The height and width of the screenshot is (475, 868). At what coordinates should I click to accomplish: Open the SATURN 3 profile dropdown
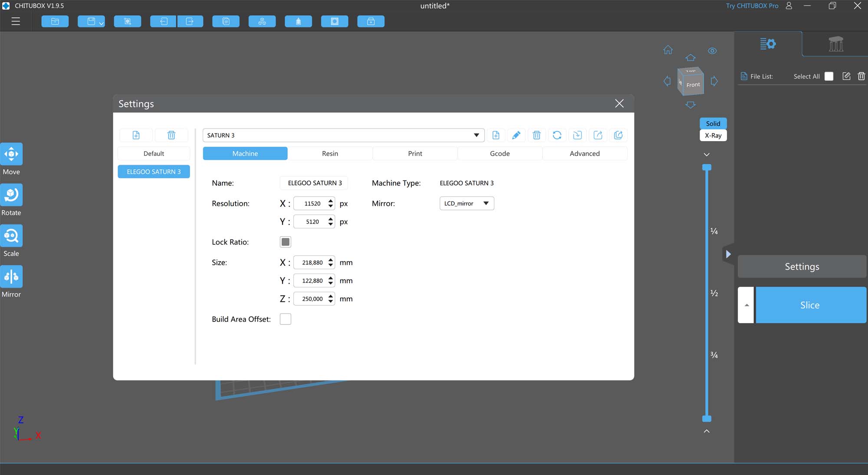pyautogui.click(x=343, y=135)
